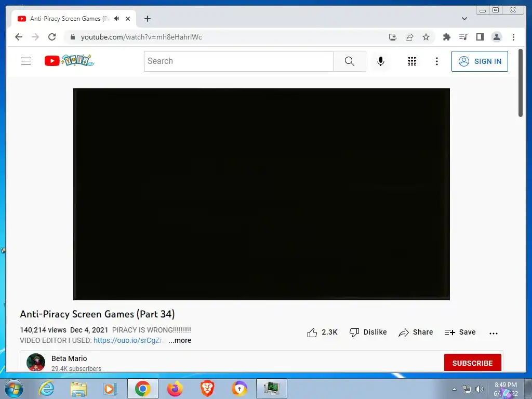Screen dimensions: 532x399
Task: Open the tab search dropdown chevron
Action: click(464, 19)
